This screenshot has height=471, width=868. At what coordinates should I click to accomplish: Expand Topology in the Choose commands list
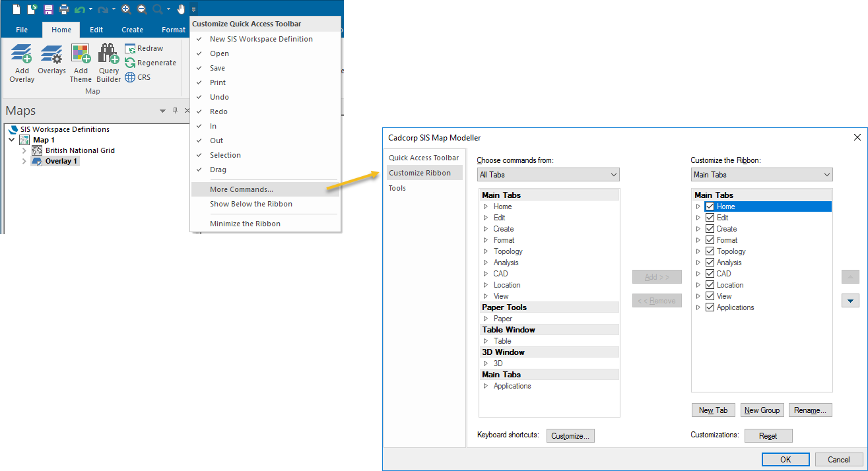click(486, 251)
